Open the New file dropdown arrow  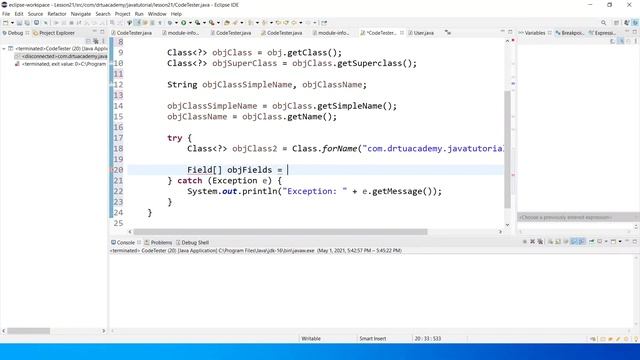pyautogui.click(x=12, y=23)
